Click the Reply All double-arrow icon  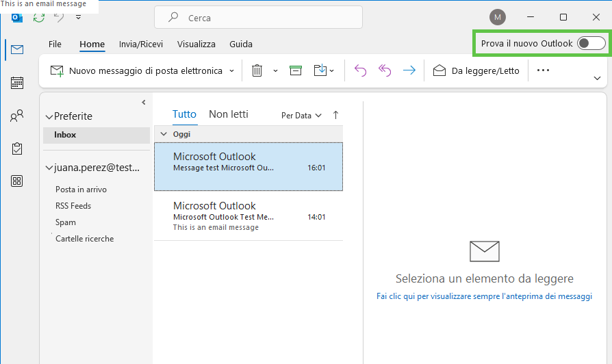tap(385, 70)
